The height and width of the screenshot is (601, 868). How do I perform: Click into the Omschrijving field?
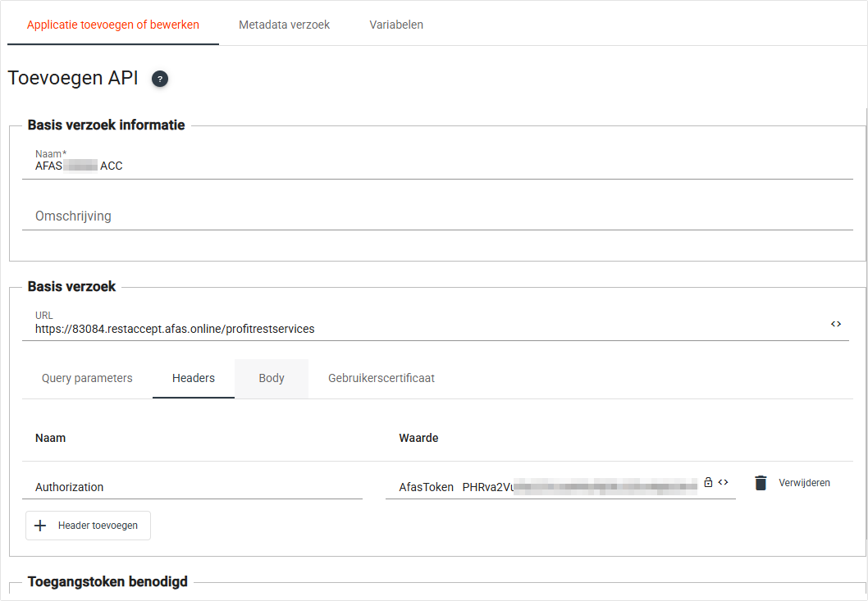[410, 216]
